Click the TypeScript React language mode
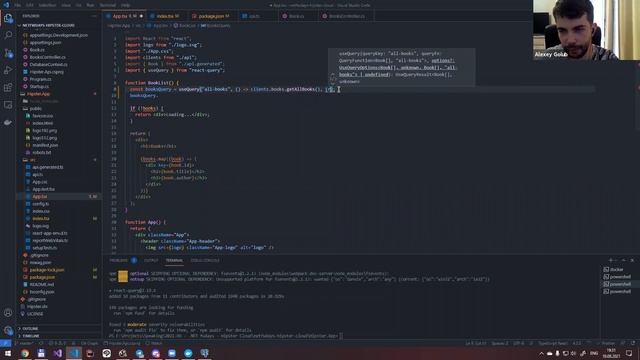 (553, 343)
